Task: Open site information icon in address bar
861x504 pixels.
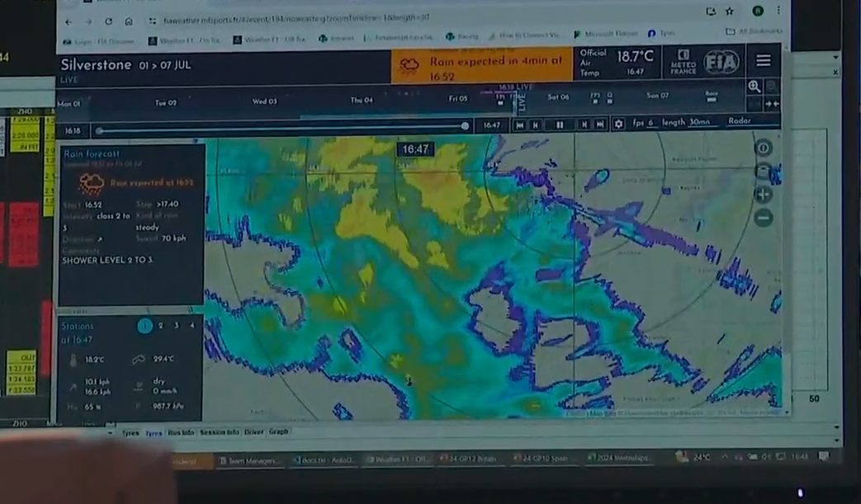Action: 152,21
